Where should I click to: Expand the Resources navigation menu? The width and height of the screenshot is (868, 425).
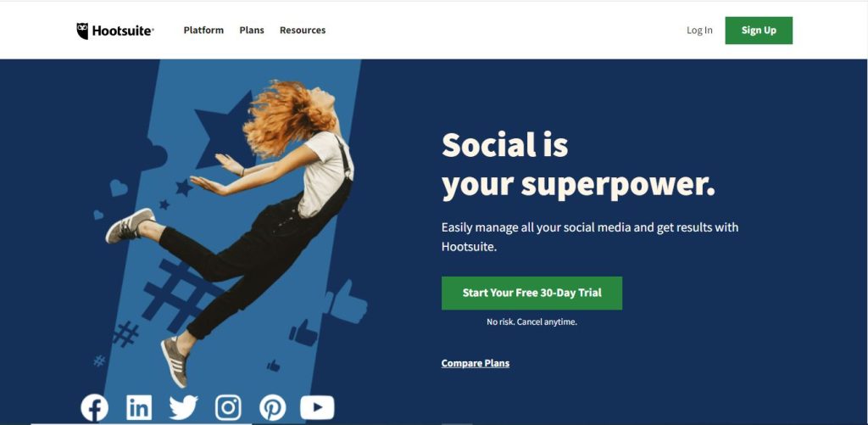303,31
